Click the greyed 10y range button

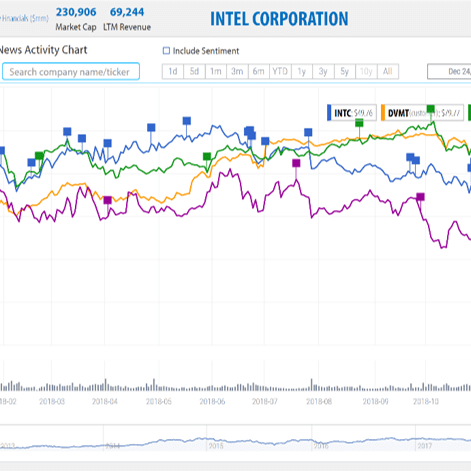[x=366, y=71]
